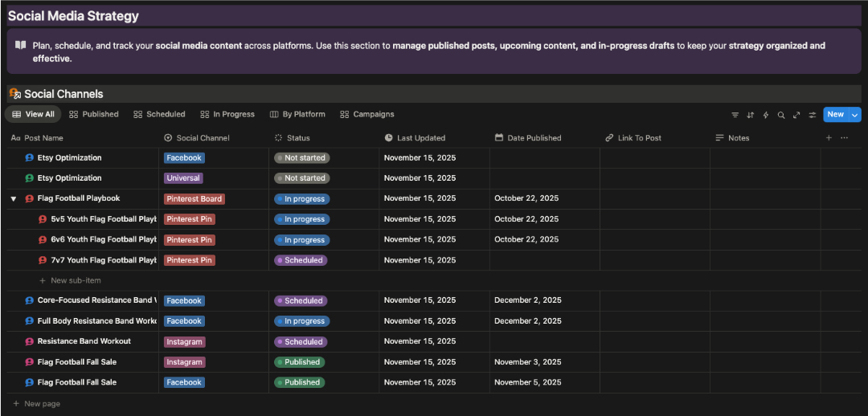868x416 pixels.
Task: Click the Pinterest Board channel tag
Action: click(x=194, y=199)
